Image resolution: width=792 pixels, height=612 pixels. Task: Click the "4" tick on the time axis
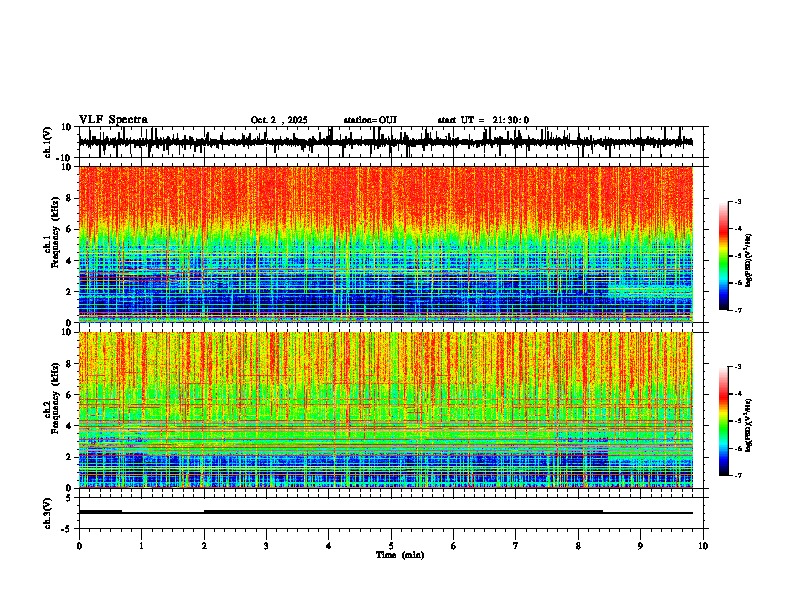[328, 546]
